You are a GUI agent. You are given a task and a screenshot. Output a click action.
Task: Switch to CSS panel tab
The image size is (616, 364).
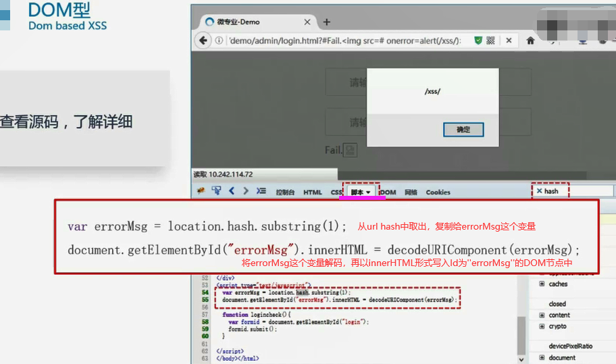click(x=336, y=192)
